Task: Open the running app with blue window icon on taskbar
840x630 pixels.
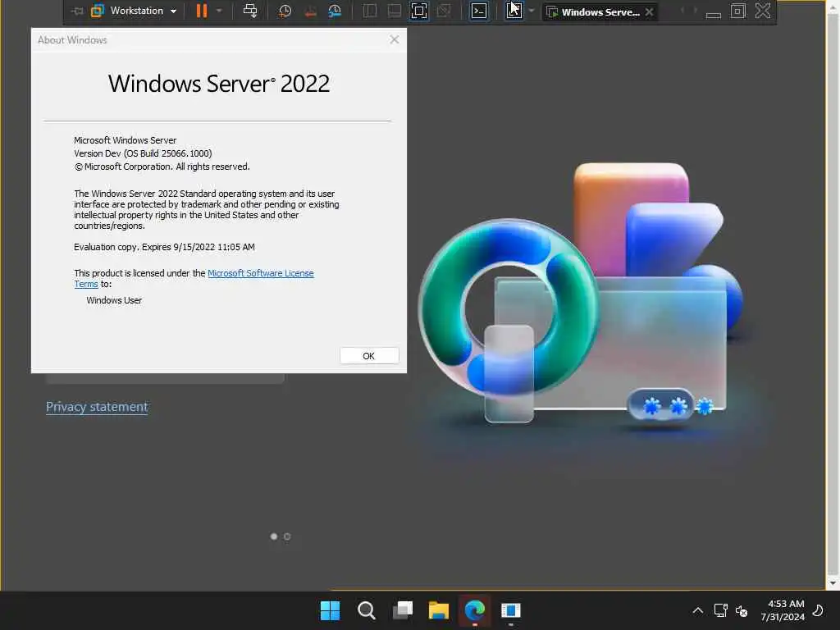Action: (x=510, y=610)
